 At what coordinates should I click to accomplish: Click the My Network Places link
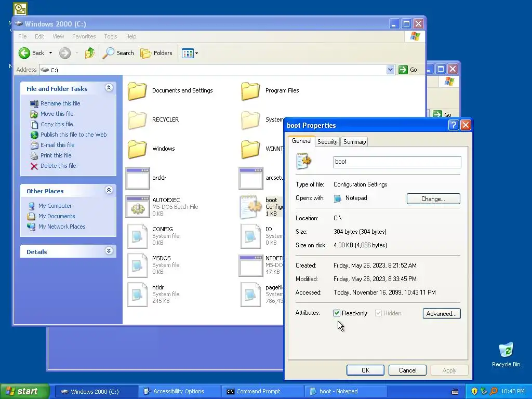62,227
